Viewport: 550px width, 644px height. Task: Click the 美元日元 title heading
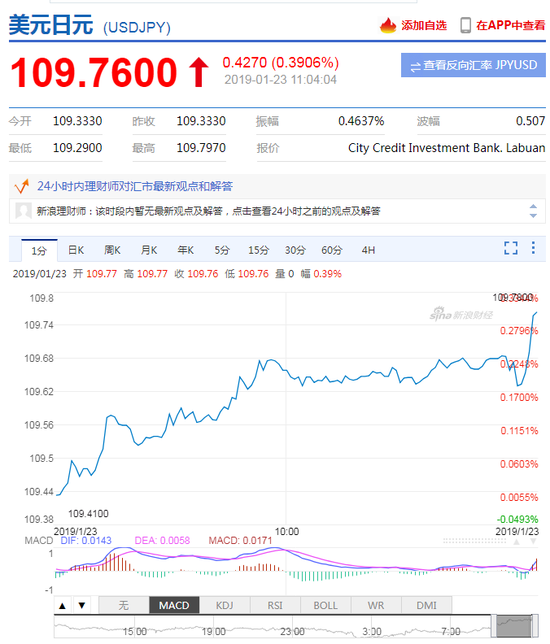pyautogui.click(x=51, y=25)
